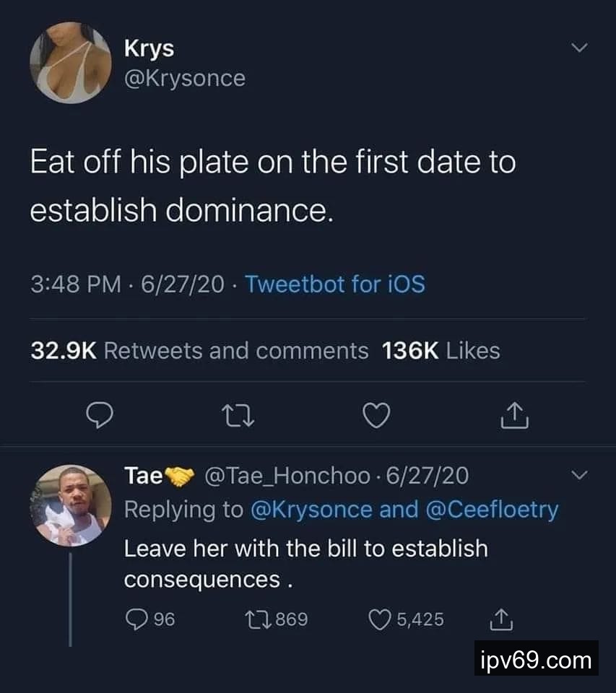Viewport: 616px width, 693px height.
Task: View the 32.9K Retweets and comments
Action: point(199,351)
